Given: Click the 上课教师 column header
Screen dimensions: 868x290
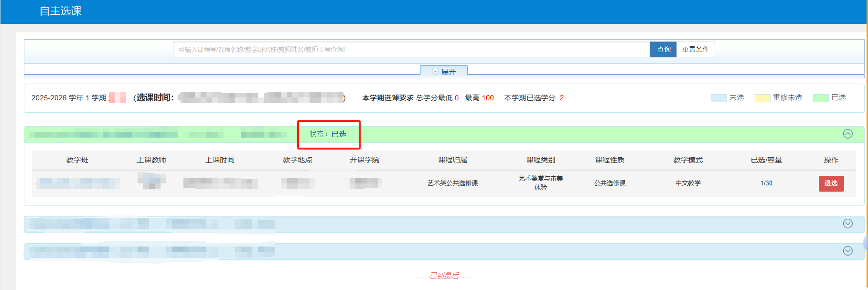Looking at the screenshot, I should click(x=151, y=160).
